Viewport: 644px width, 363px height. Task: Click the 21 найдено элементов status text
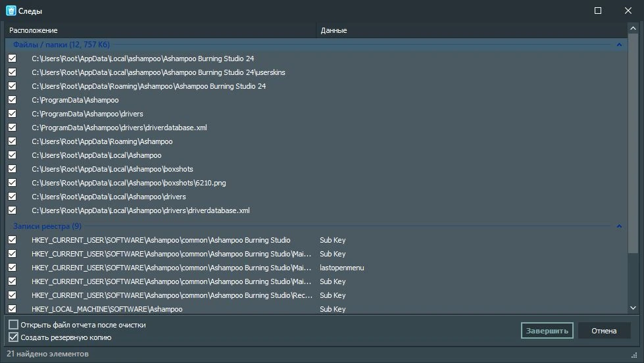pyautogui.click(x=47, y=354)
